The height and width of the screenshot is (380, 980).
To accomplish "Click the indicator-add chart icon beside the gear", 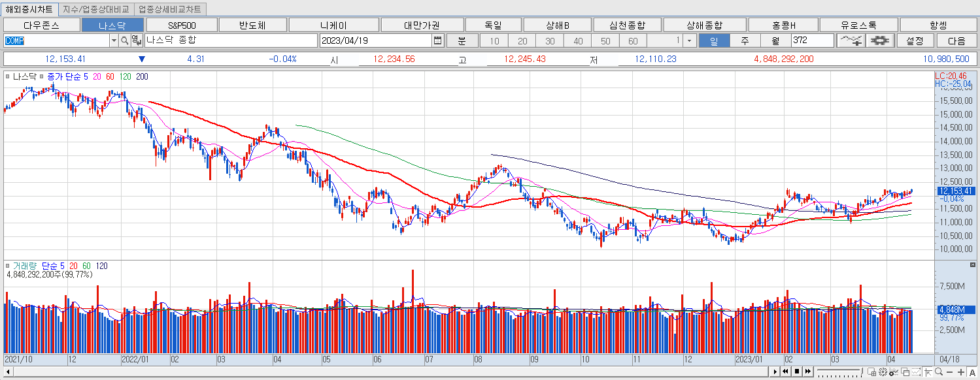I will (851, 40).
